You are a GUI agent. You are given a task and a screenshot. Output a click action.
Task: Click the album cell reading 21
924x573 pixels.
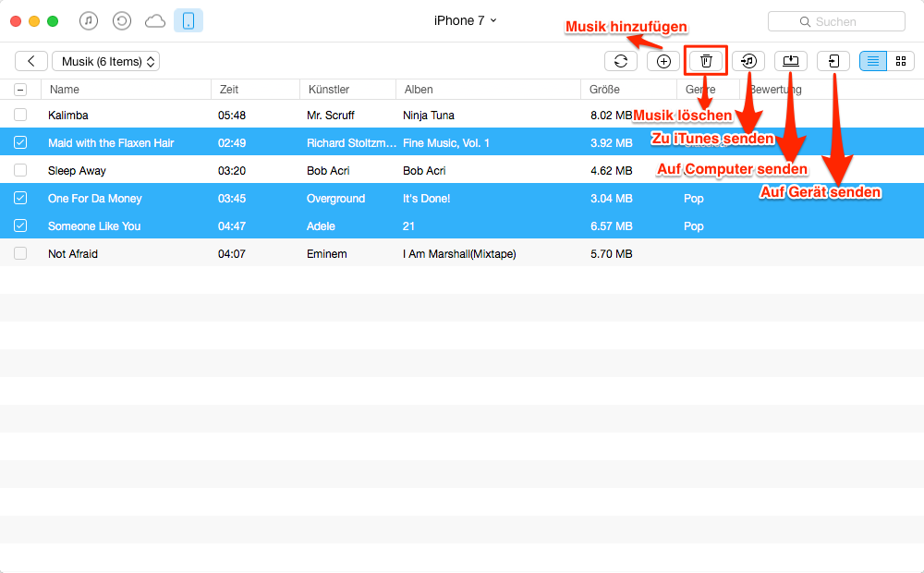click(x=408, y=226)
